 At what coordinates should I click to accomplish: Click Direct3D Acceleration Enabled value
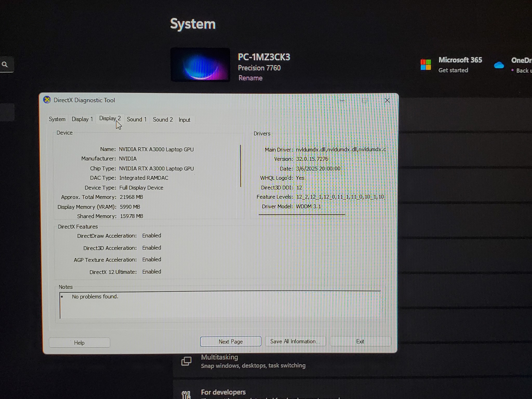152,248
